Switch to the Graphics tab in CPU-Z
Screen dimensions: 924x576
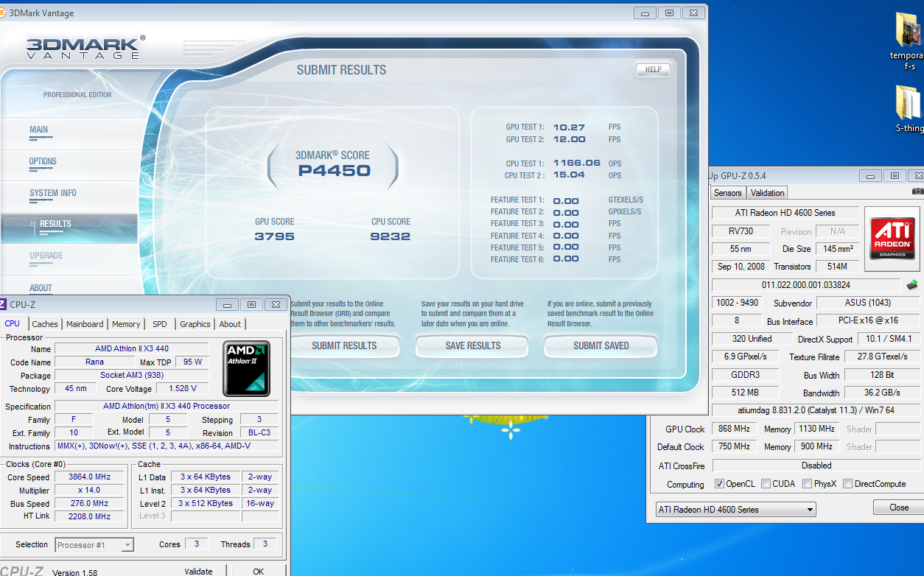[195, 324]
